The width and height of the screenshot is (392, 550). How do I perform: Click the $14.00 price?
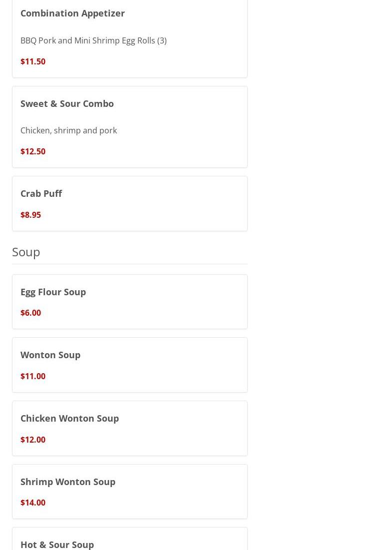pyautogui.click(x=33, y=503)
